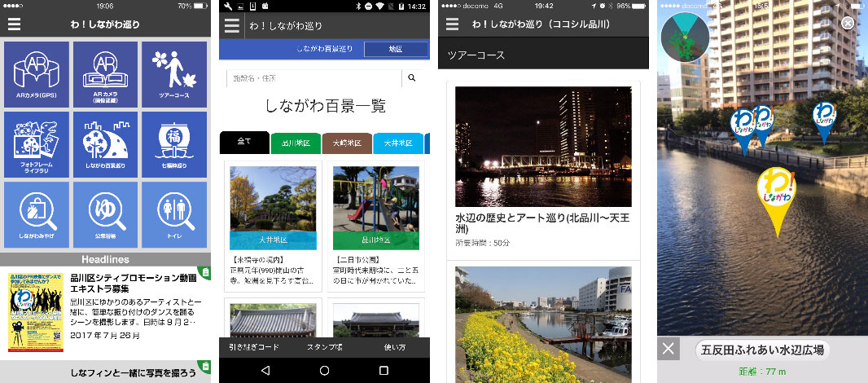This screenshot has height=383, width=868.
Task: Open the city promotion poster thumbnail
Action: click(36, 313)
